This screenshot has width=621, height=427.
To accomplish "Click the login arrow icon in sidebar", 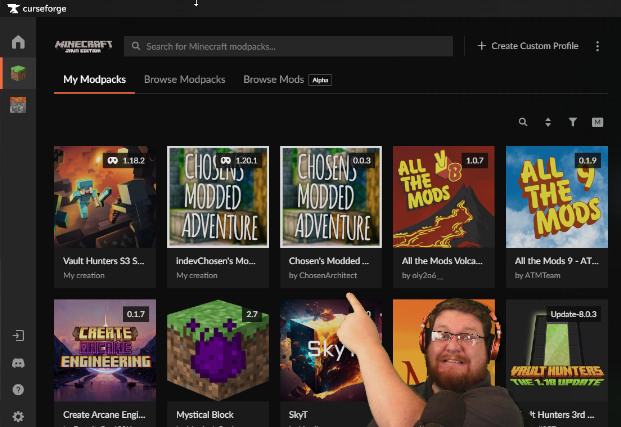I will 18,336.
